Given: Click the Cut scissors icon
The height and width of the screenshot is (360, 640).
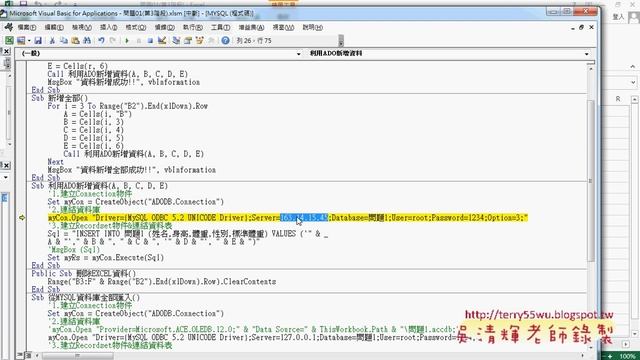Looking at the screenshot, I should pyautogui.click(x=52, y=40).
